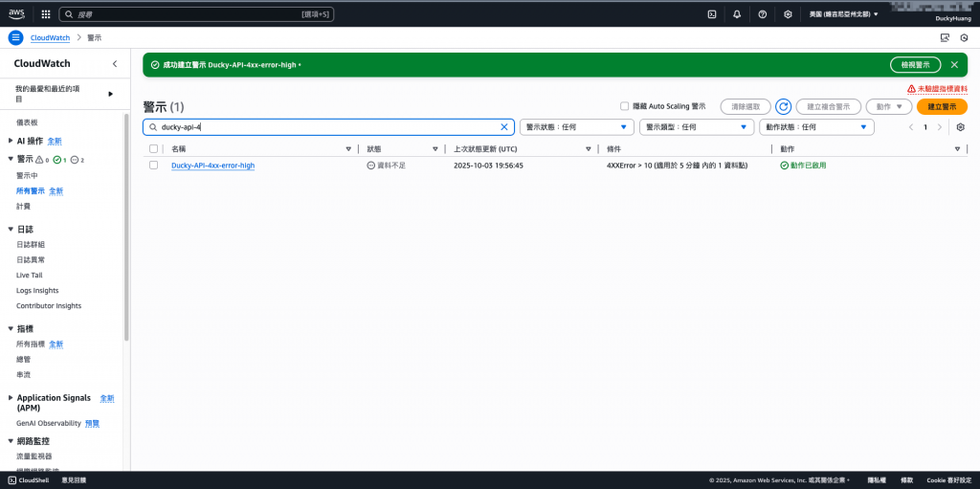Click the alarm search filter field
Image resolution: width=980 pixels, height=489 pixels.
(x=329, y=127)
